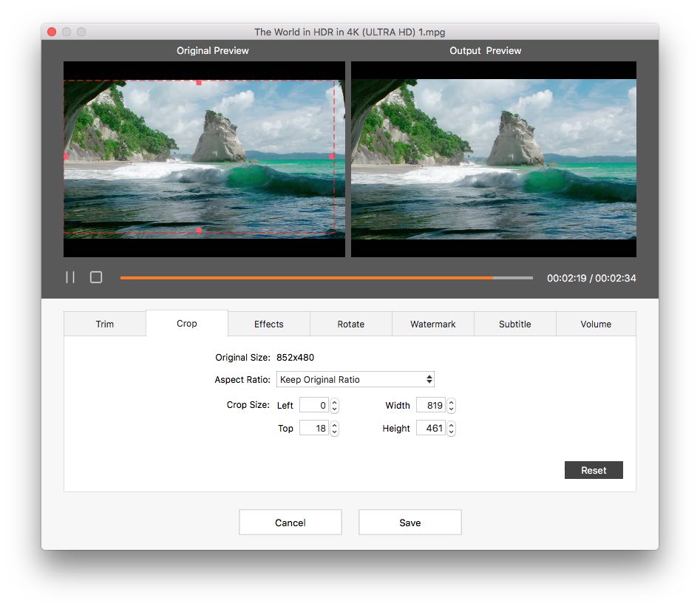Decrease the Top crop value with stepper
Viewport: 700px width, 609px height.
click(x=334, y=432)
